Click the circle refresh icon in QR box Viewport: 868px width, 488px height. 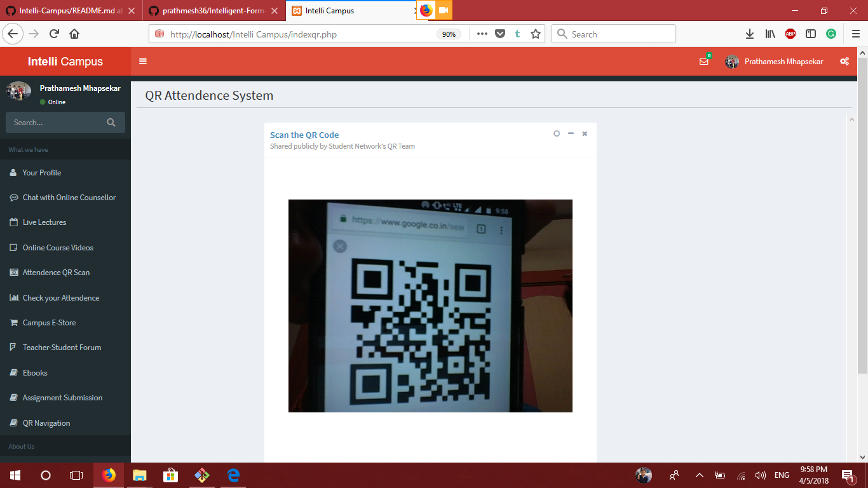(557, 133)
